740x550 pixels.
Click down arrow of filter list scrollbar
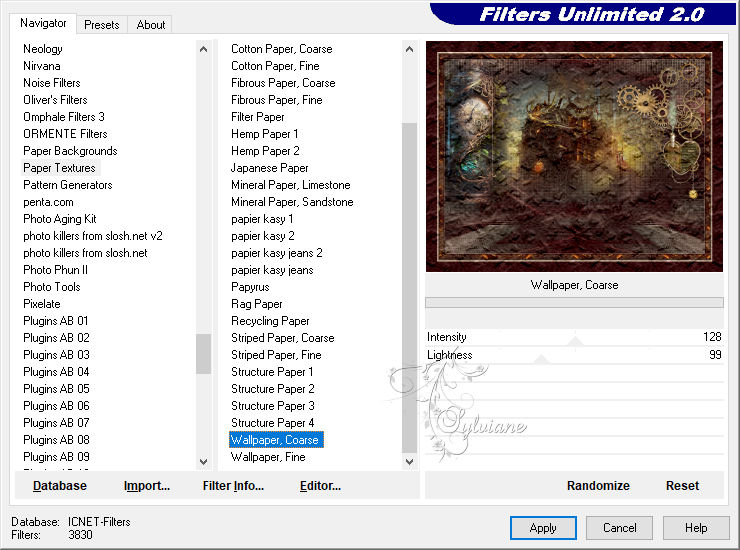(410, 462)
